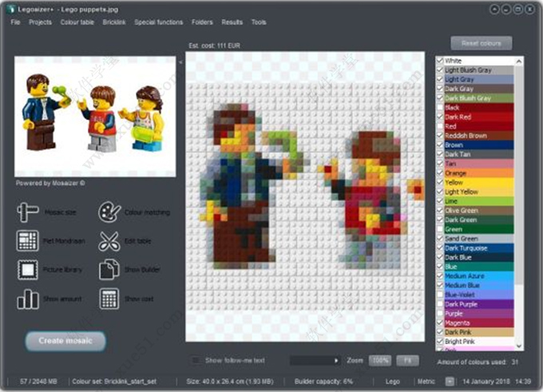This screenshot has height=392, width=543.
Task: Uncheck the Magenta colour checkbox
Action: point(440,323)
